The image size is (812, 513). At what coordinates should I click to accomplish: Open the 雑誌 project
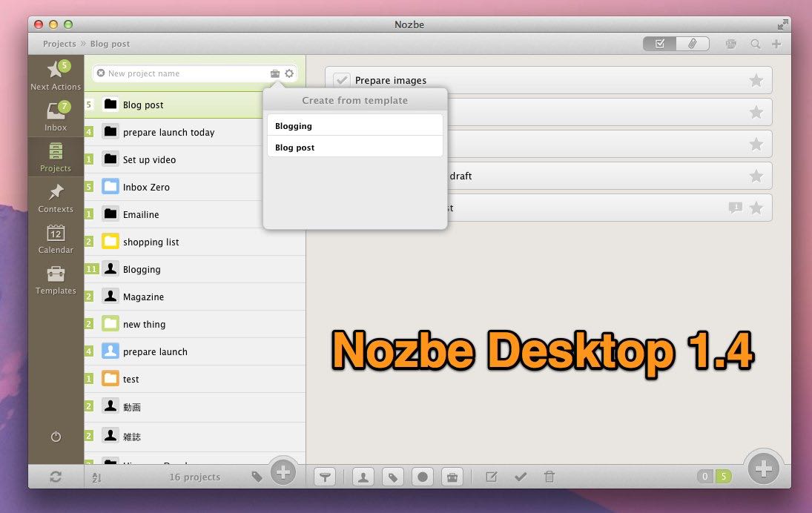[195, 437]
